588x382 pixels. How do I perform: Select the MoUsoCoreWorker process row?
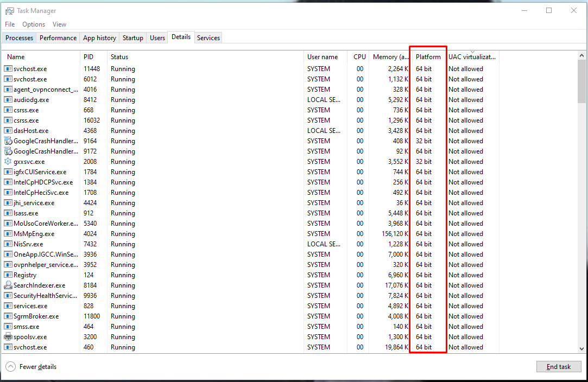pos(250,224)
